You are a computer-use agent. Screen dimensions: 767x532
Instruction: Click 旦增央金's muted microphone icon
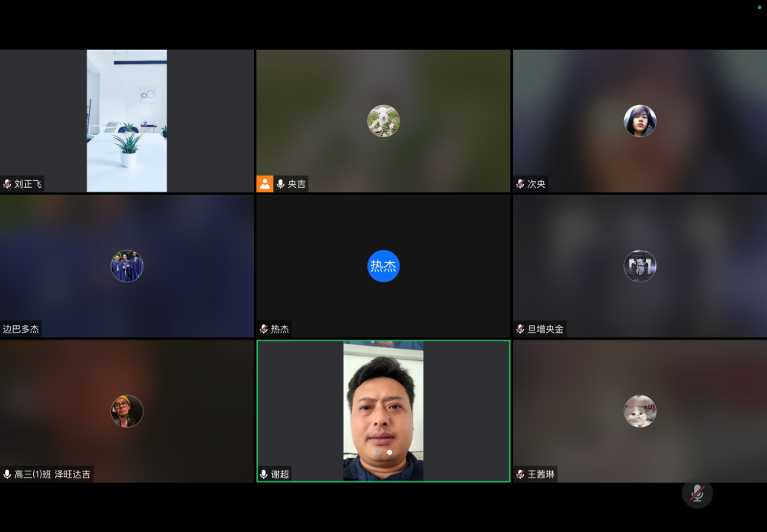(x=521, y=329)
